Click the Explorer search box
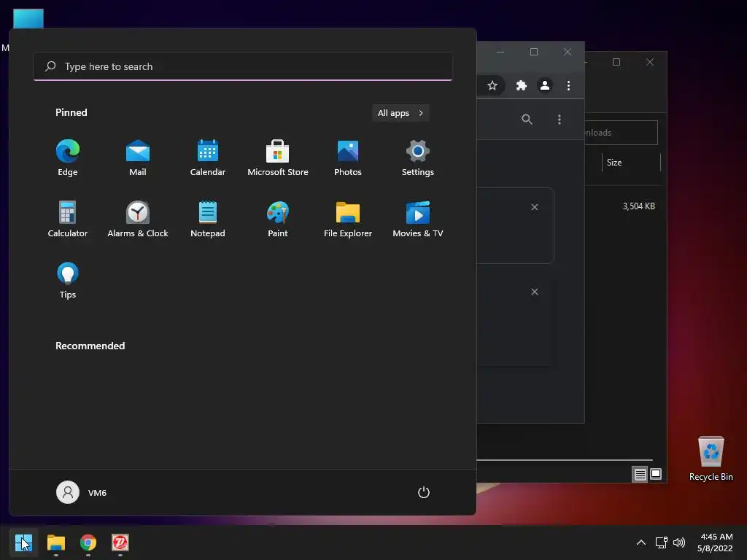The height and width of the screenshot is (560, 747). click(x=622, y=133)
